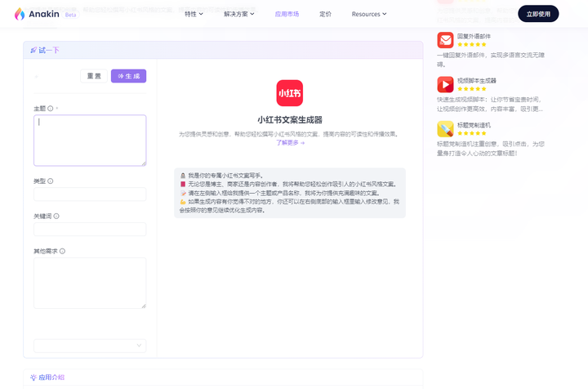Open the 视频脚本生成器 app title
588x389 pixels.
477,81
